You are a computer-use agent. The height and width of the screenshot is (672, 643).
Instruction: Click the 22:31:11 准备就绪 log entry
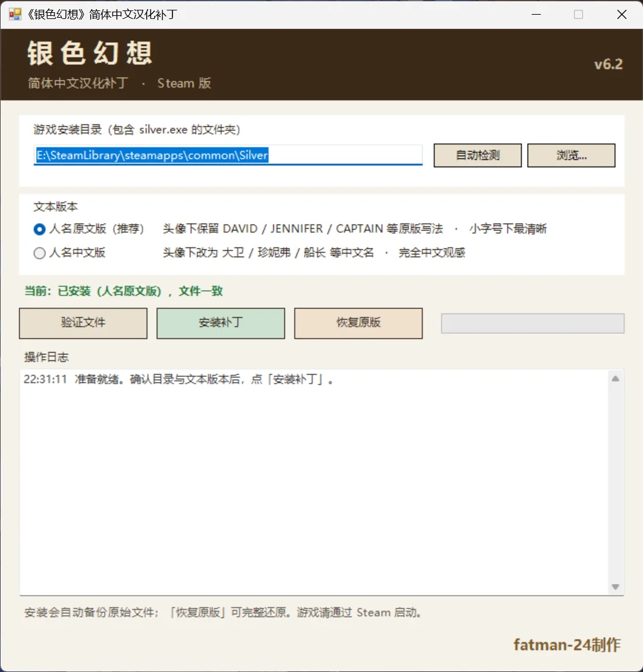(x=179, y=379)
